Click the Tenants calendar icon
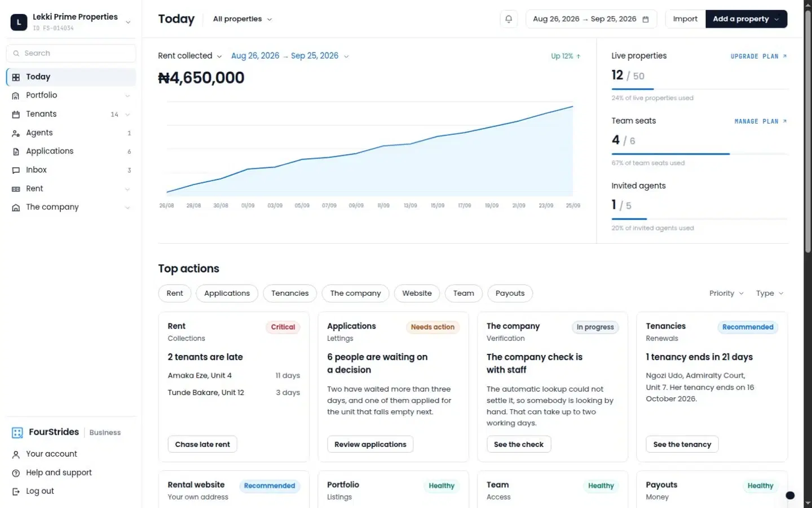The image size is (812, 508). coord(16,115)
